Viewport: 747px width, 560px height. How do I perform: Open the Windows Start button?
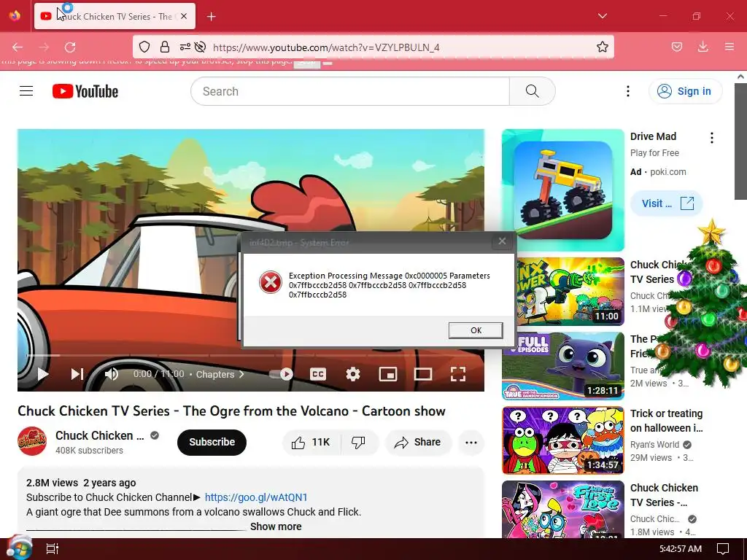20,548
